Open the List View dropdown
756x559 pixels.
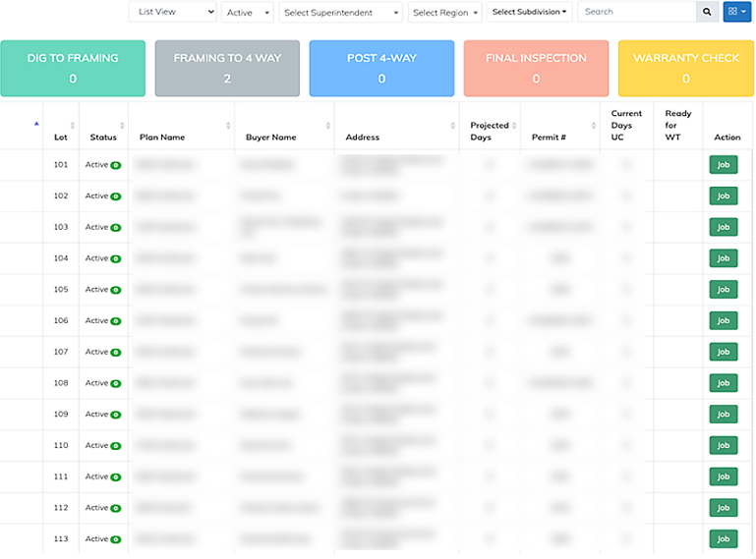click(173, 12)
